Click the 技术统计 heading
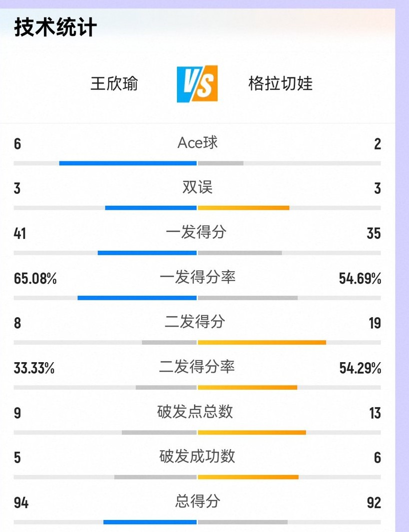This screenshot has width=409, height=532. pyautogui.click(x=55, y=27)
